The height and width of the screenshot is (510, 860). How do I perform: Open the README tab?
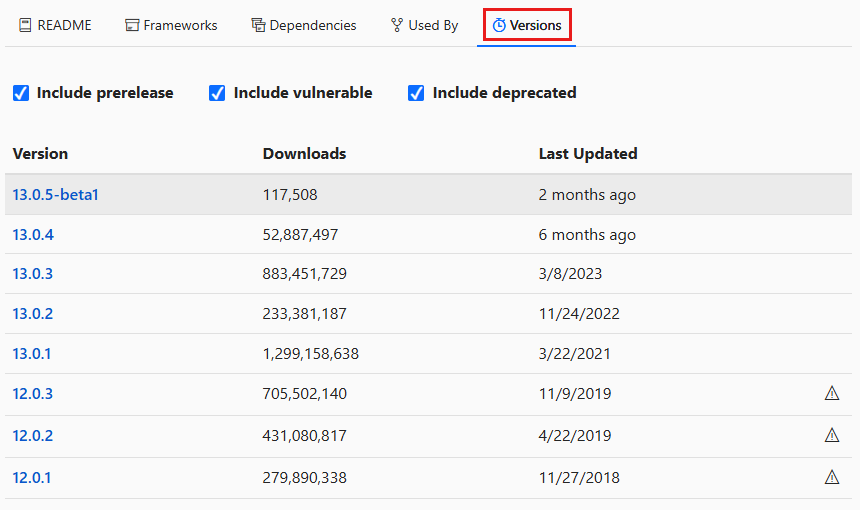[x=55, y=25]
